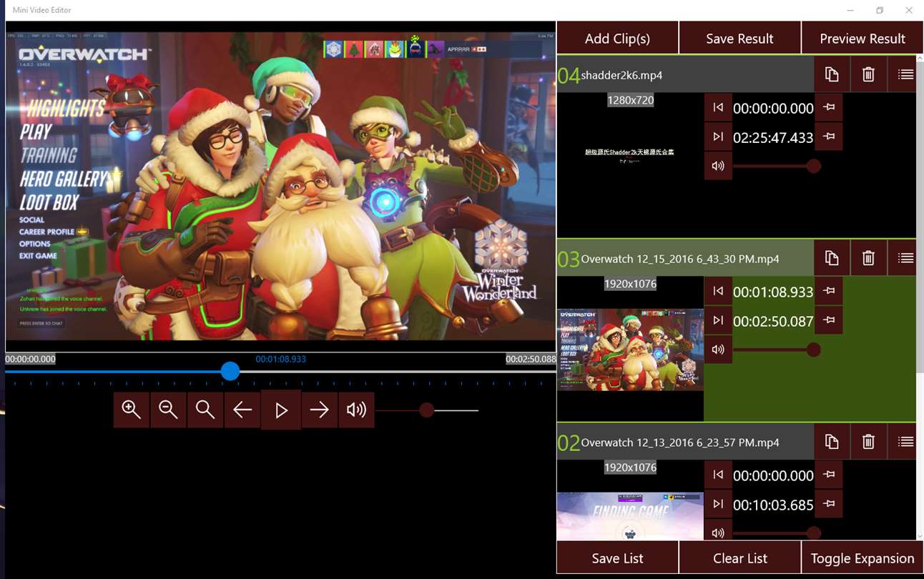Screen dimensions: 924x579
Task: Click the main video preview frame
Action: coord(280,186)
